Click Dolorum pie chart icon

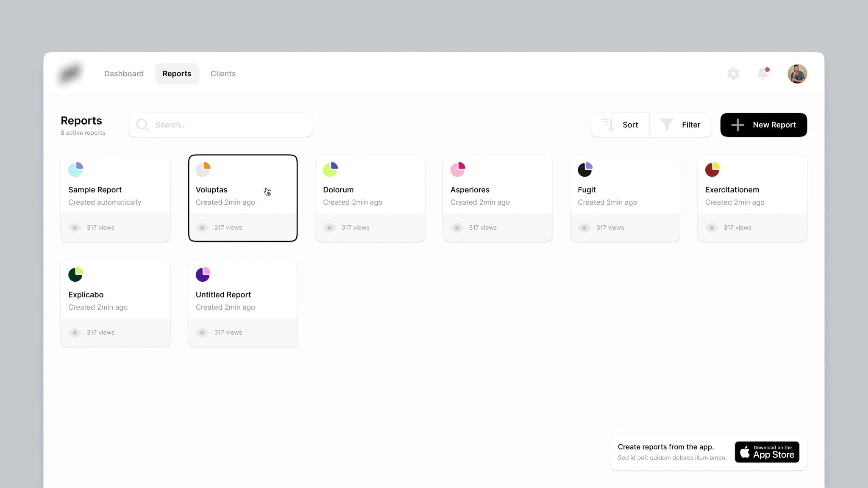point(331,169)
